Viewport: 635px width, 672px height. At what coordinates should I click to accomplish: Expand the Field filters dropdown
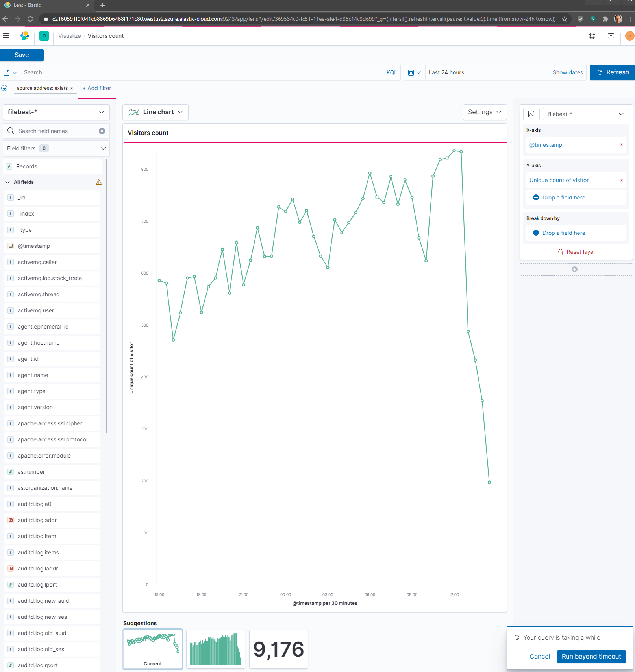click(x=56, y=148)
